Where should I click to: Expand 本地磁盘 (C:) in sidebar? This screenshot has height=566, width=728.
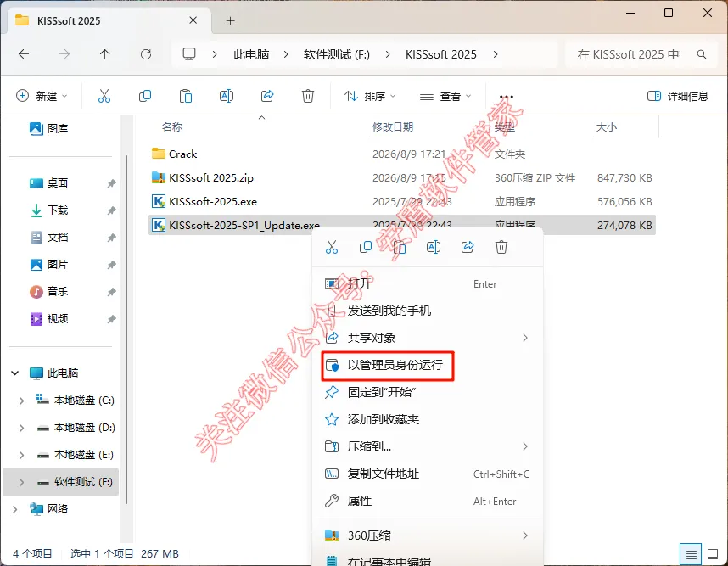(21, 401)
